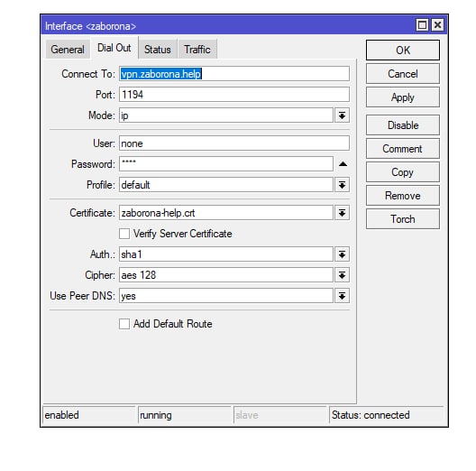Launch the Torch tool
Image resolution: width=476 pixels, height=471 pixels.
point(403,218)
